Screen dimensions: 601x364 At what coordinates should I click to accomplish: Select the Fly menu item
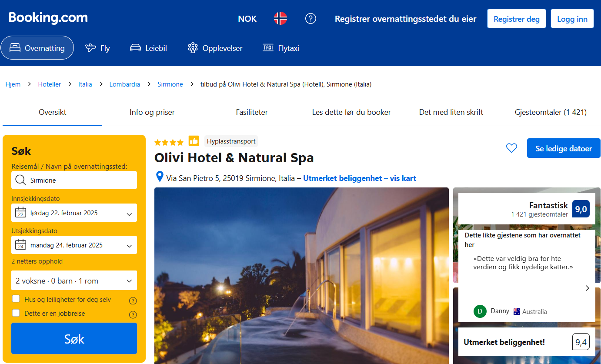98,48
